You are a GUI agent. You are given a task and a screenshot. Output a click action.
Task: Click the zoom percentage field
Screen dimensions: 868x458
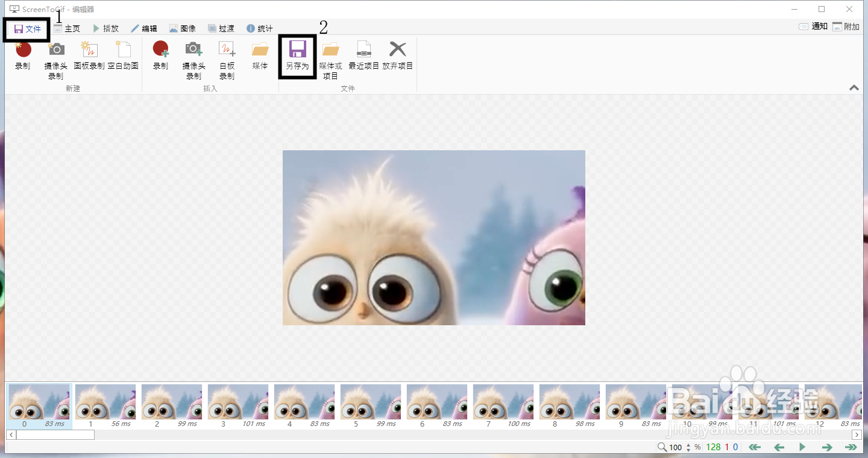tap(676, 447)
